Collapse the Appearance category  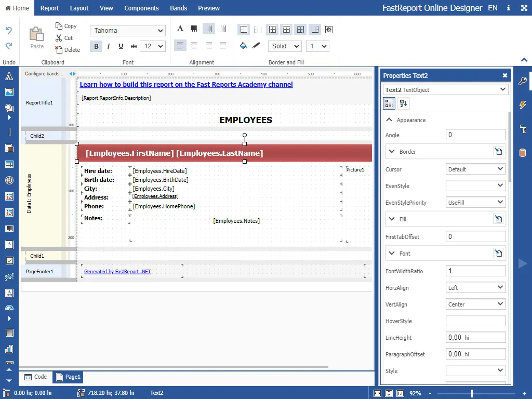389,120
